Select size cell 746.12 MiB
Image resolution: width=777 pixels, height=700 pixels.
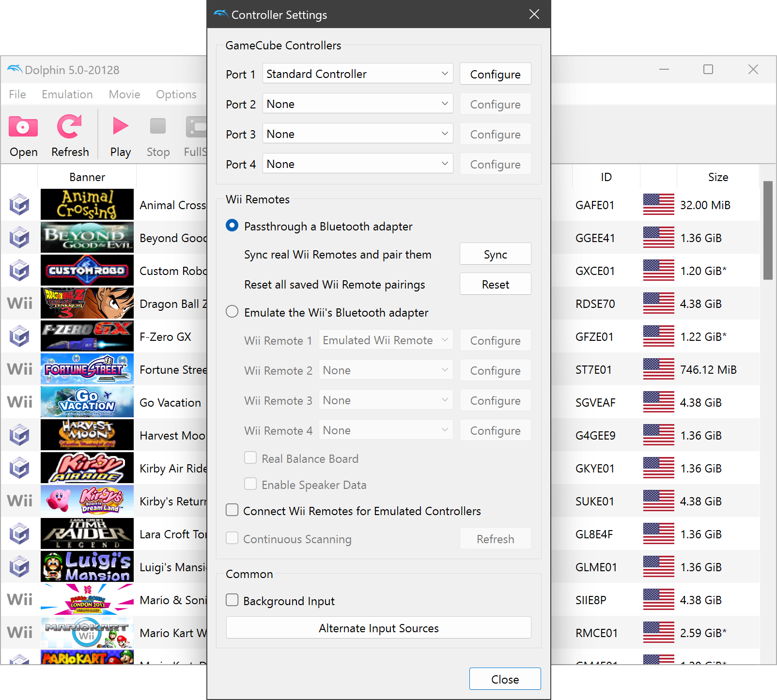[708, 369]
